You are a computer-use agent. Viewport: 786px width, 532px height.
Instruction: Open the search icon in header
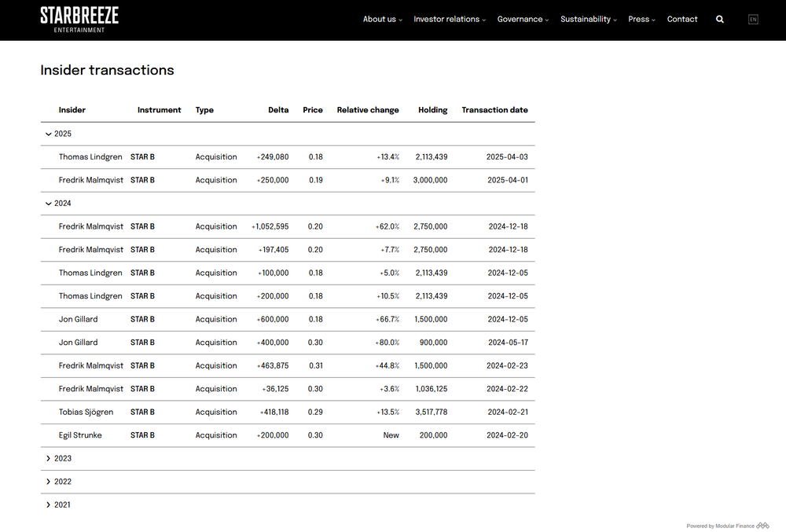click(x=720, y=19)
